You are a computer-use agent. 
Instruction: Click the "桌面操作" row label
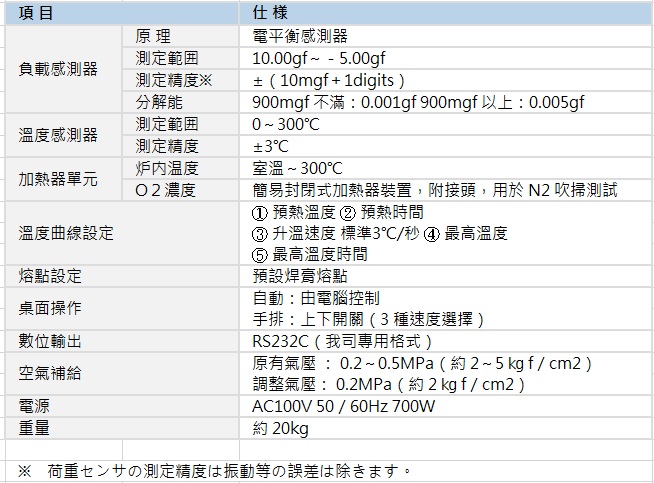(50, 308)
